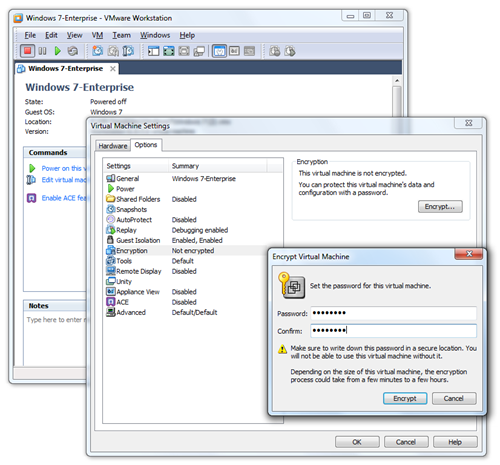Open the Help menu

coord(187,35)
